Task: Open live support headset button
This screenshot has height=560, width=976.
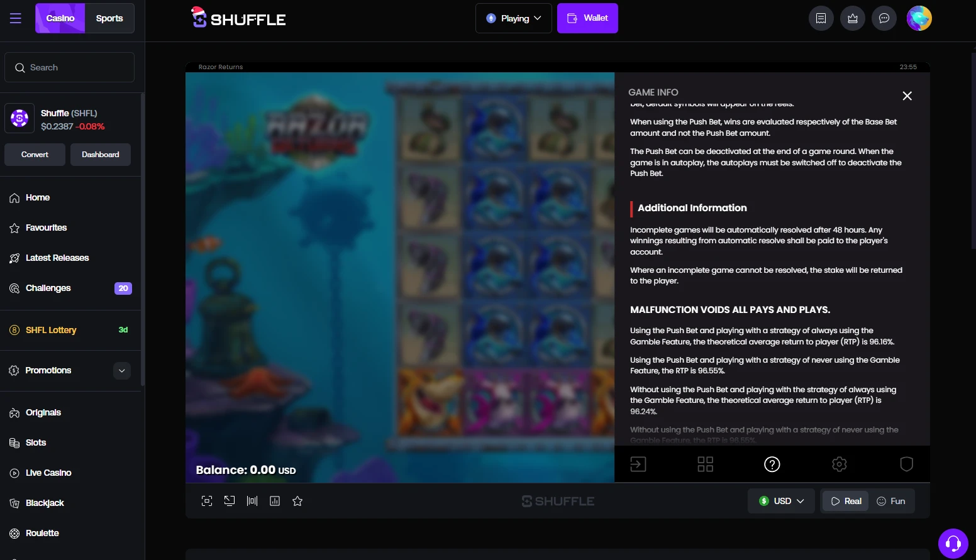Action: (x=953, y=544)
